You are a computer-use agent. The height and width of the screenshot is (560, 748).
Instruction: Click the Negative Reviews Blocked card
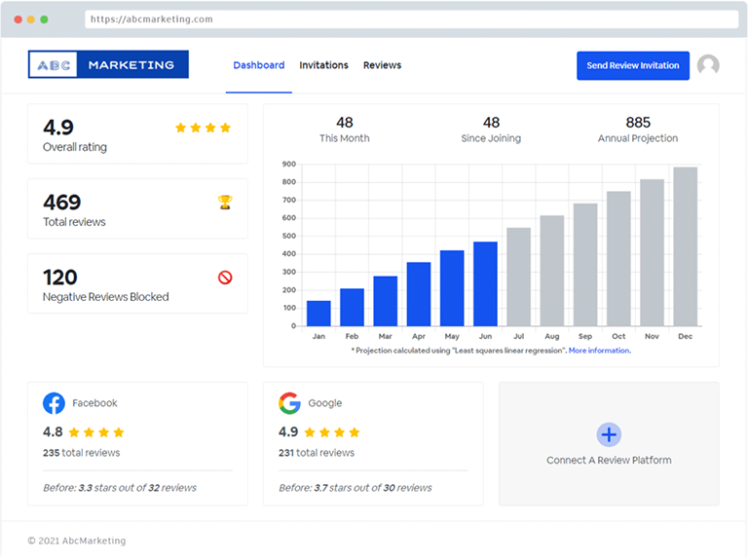[x=137, y=283]
